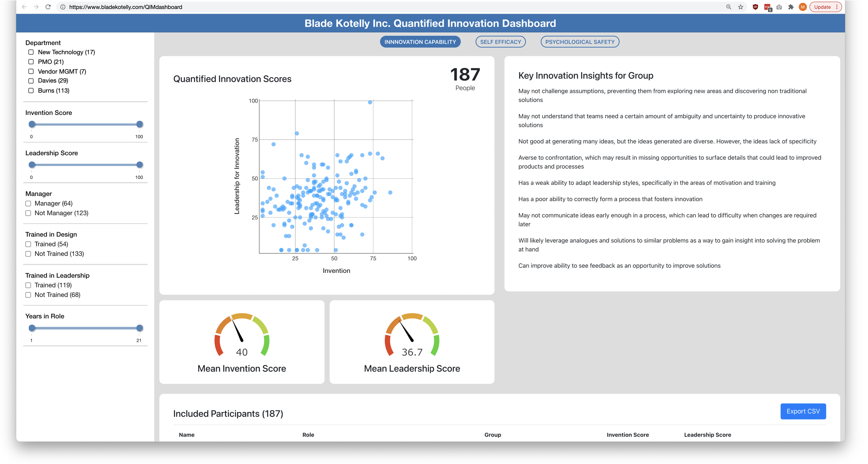This screenshot has height=464, width=868.
Task: Enable the Burns department filter
Action: pos(31,91)
